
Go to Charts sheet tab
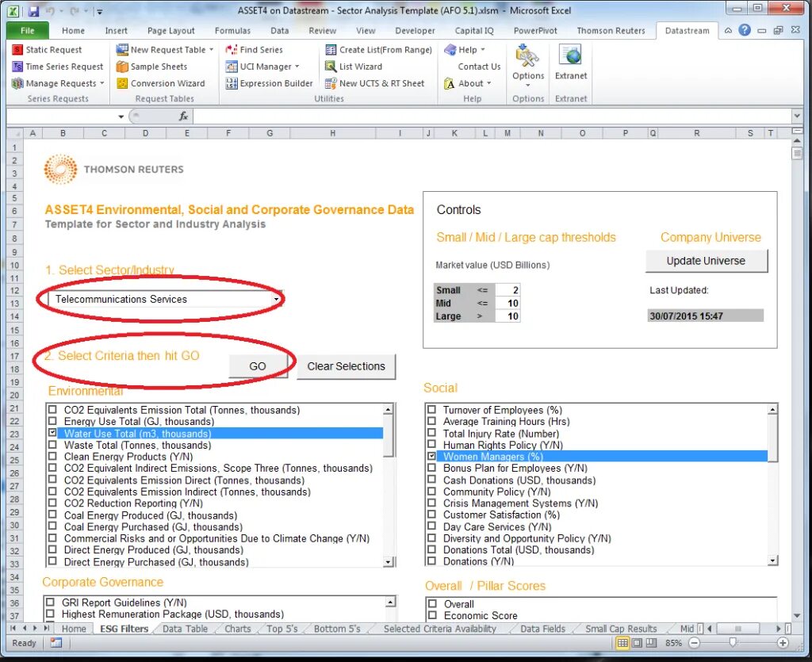coord(238,629)
